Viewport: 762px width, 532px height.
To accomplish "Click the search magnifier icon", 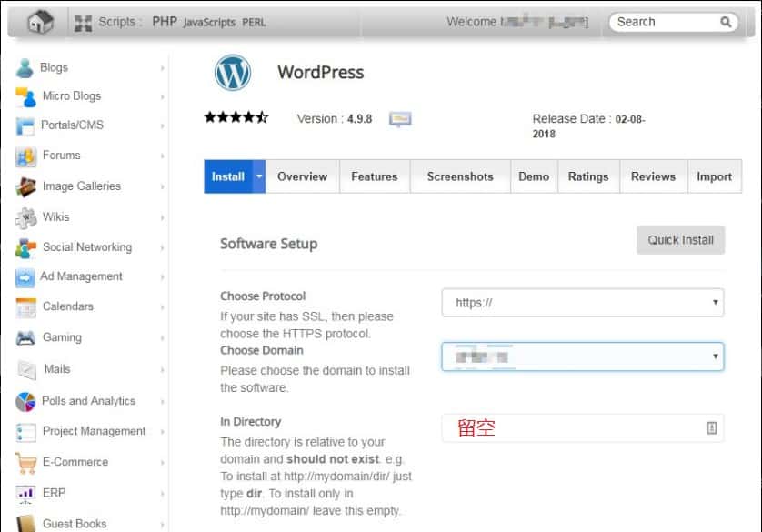I will pyautogui.click(x=726, y=22).
